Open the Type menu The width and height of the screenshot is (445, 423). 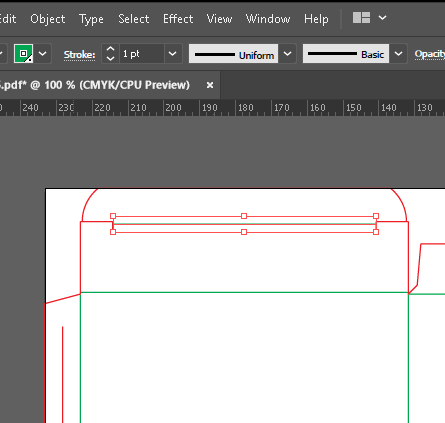click(91, 19)
